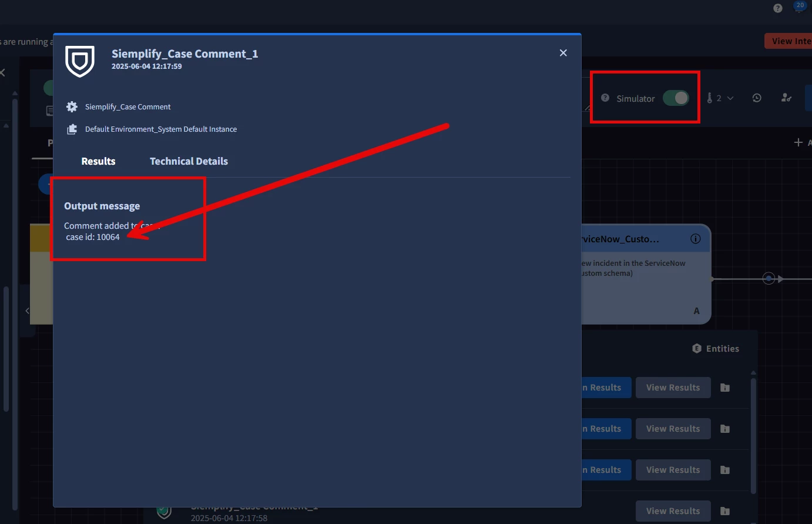This screenshot has width=812, height=524.
Task: Click the info folder icon in second row
Action: coord(725,429)
